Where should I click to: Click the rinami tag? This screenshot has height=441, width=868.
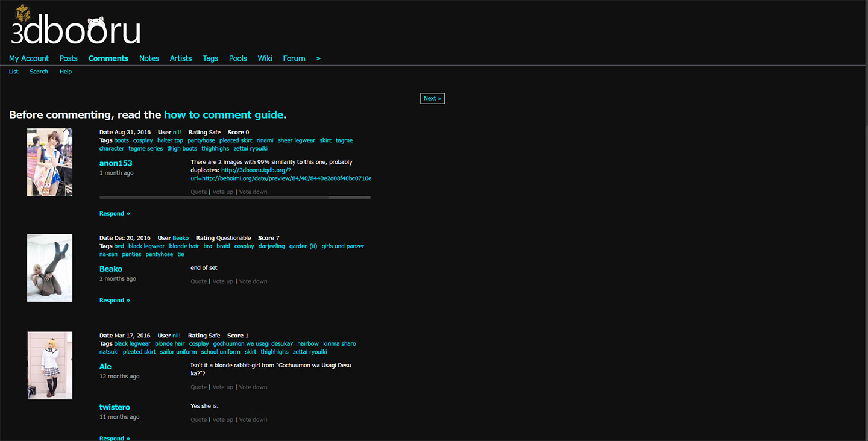265,140
